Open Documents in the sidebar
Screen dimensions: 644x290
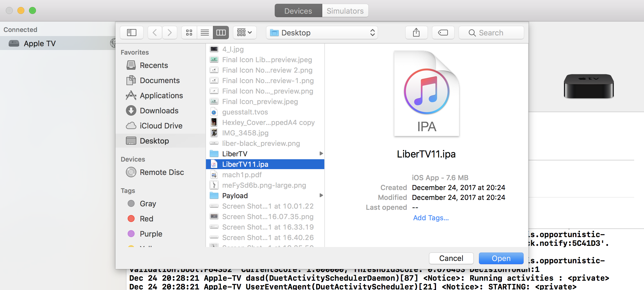coord(160,80)
